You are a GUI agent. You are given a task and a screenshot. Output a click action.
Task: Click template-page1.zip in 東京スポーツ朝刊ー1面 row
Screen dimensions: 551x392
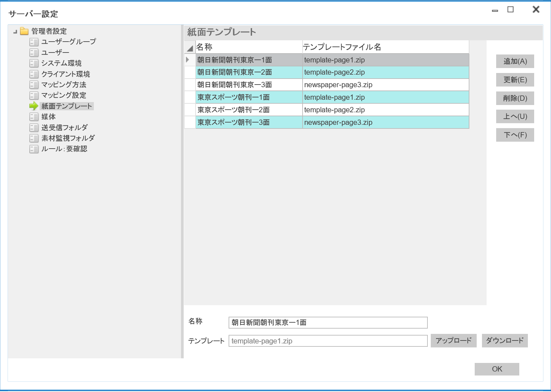tap(386, 97)
